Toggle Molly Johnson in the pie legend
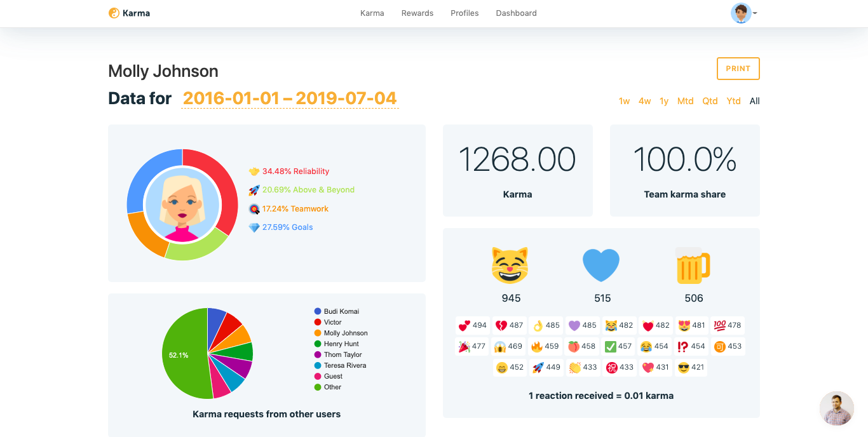 point(341,333)
